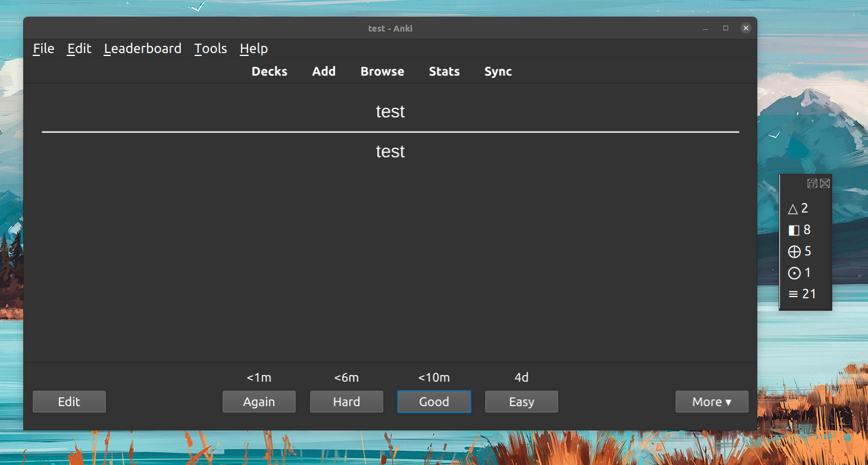This screenshot has height=465, width=868.
Task: Close the floating stats widget
Action: click(x=825, y=183)
